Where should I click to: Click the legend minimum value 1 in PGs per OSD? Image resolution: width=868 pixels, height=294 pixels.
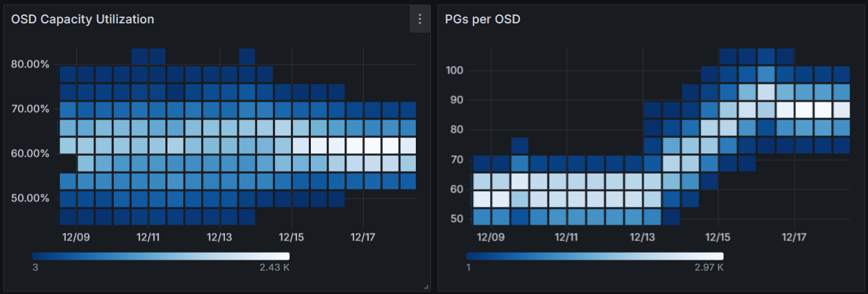468,267
